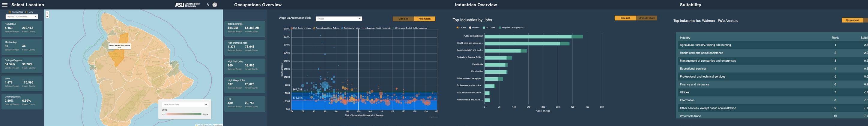This screenshot has width=868, height=126.
Task: Toggle Bachelors or Higher legend series
Action: (x=351, y=28)
